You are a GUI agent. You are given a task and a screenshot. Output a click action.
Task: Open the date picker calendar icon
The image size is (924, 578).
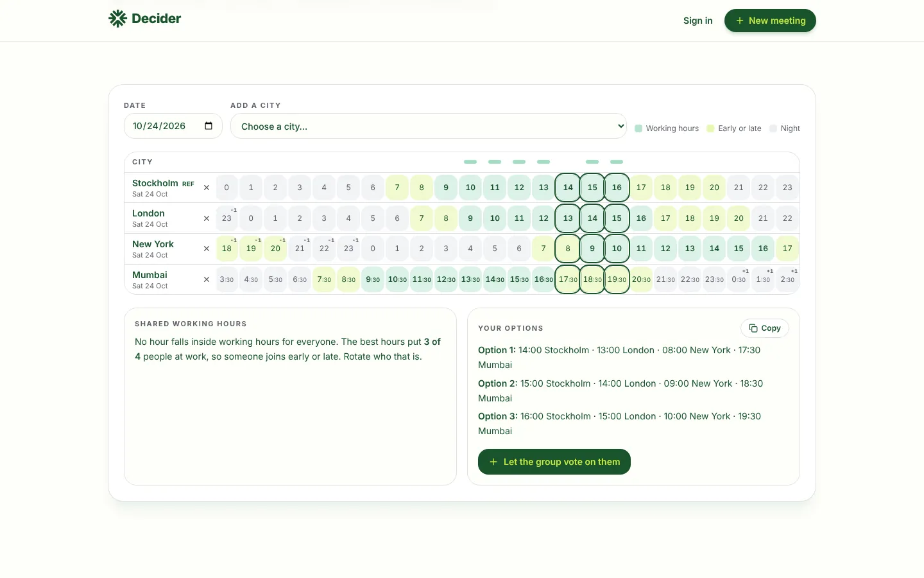[209, 126]
